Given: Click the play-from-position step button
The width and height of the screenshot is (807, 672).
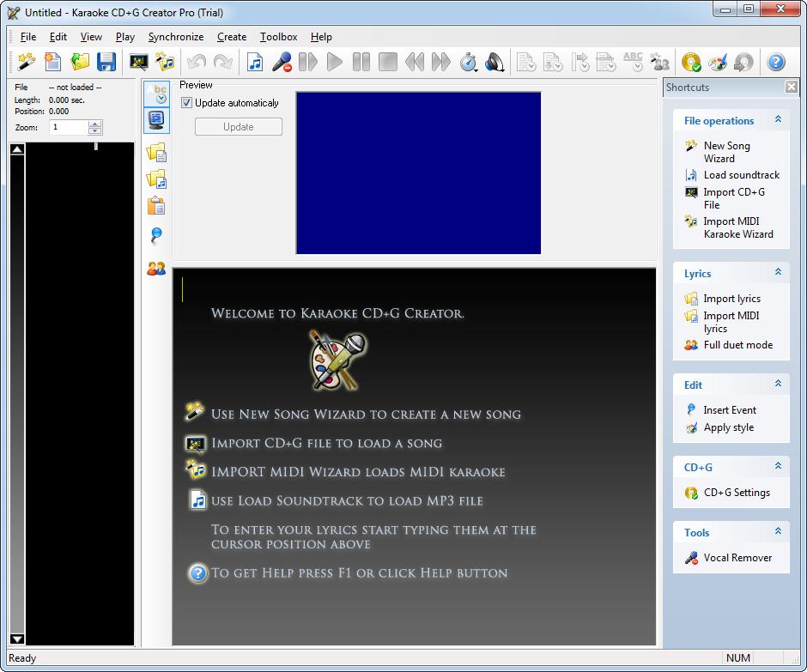Looking at the screenshot, I should point(308,63).
